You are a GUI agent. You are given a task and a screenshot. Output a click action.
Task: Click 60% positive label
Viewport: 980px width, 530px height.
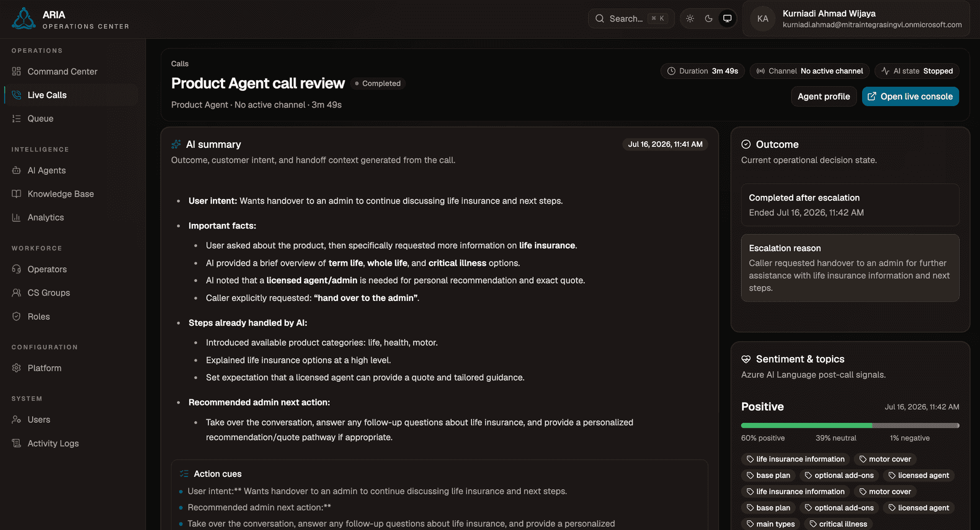pos(763,438)
